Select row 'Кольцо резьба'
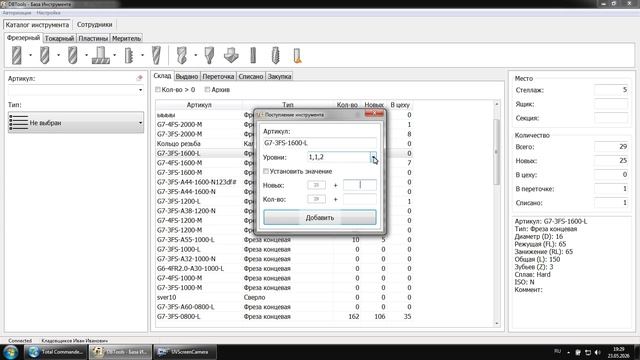This screenshot has width=640, height=360. [x=284, y=144]
